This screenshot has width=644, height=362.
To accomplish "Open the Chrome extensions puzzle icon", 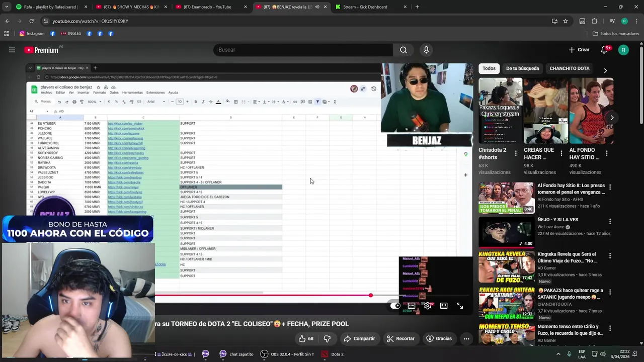I will pos(595,21).
